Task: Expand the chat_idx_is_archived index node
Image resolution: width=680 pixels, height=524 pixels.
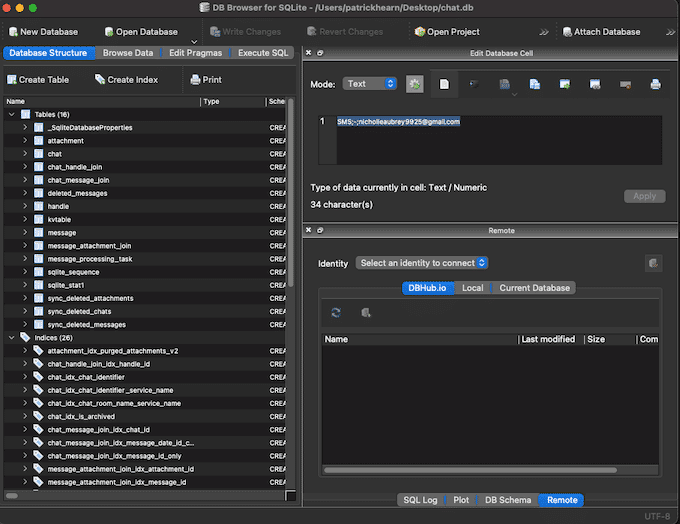Action: (25, 416)
